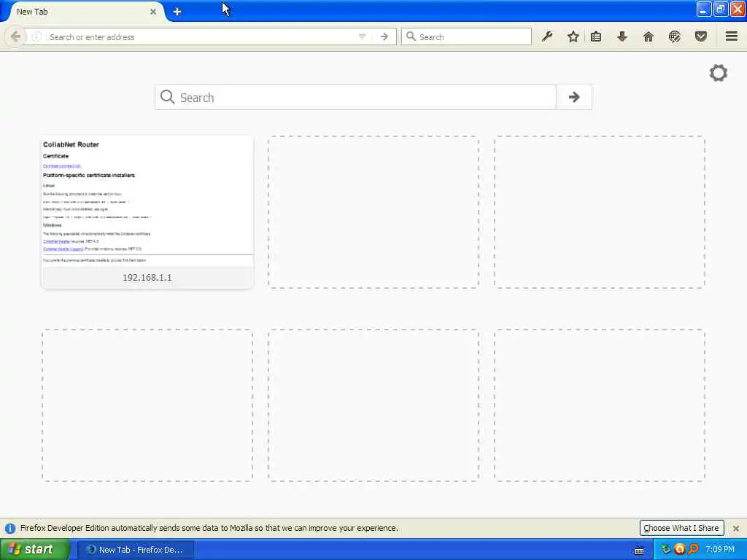Click the keyboard icon in taskbar

click(639, 551)
